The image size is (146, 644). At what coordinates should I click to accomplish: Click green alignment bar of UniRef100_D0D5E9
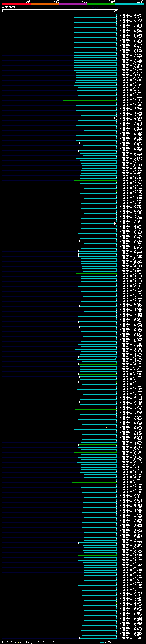tap(96, 180)
